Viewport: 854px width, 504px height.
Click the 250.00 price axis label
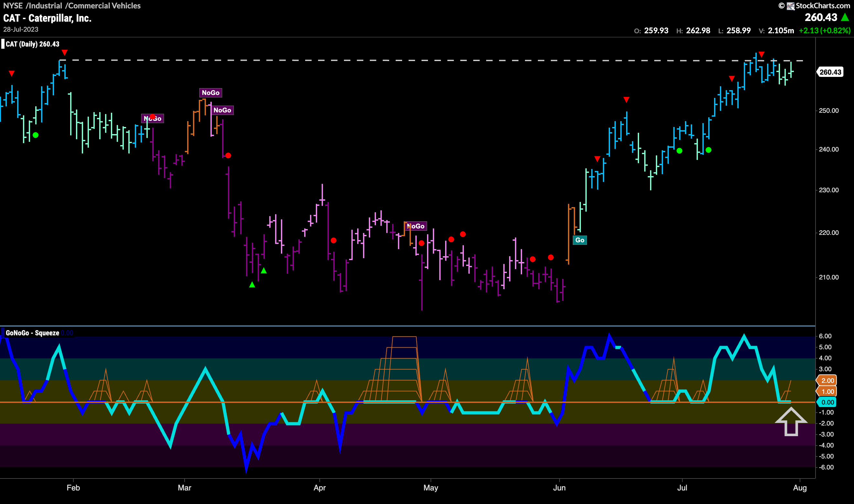click(x=828, y=110)
